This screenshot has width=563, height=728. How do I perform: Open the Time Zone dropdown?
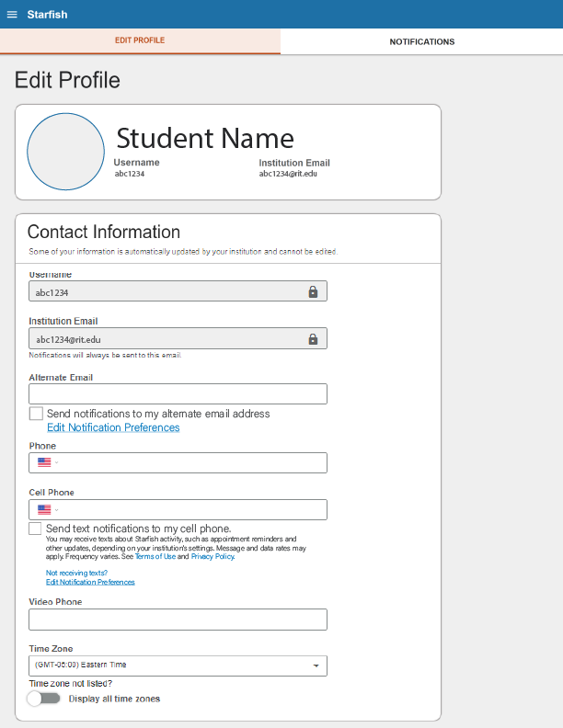(178, 665)
